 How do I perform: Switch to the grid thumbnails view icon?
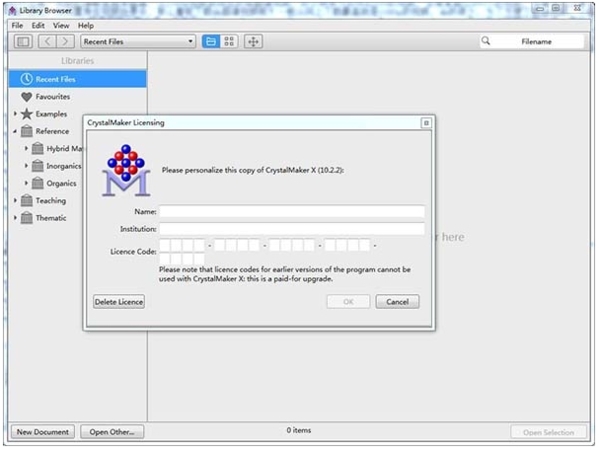coord(229,41)
